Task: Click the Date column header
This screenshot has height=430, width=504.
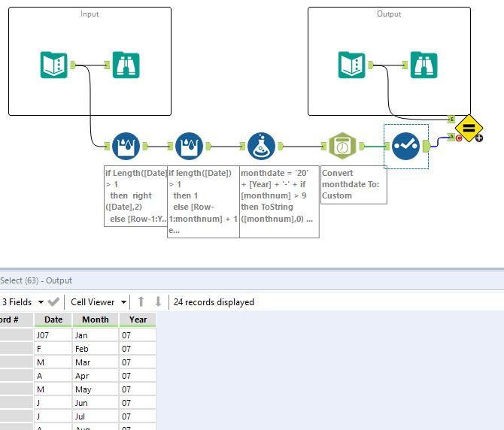Action: 53,319
